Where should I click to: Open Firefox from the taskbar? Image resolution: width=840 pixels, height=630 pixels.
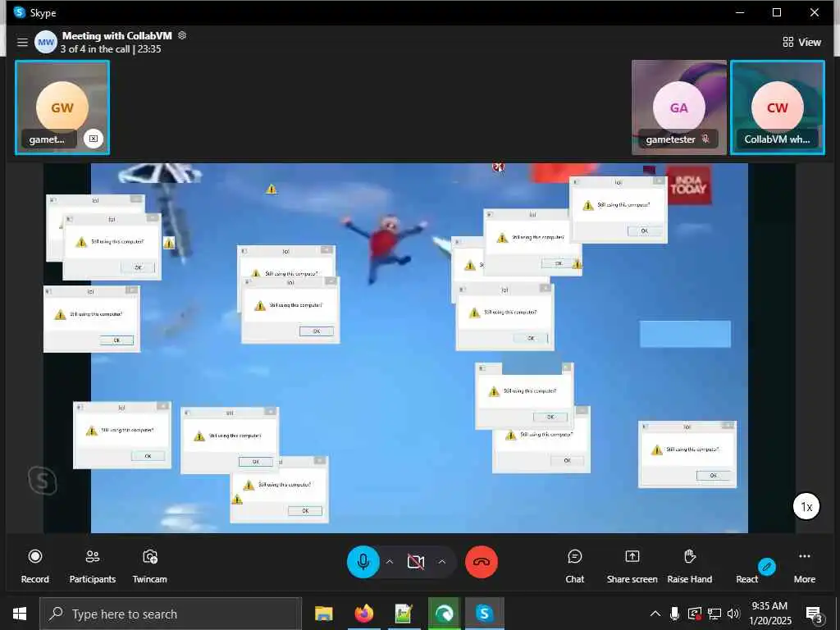[363, 614]
